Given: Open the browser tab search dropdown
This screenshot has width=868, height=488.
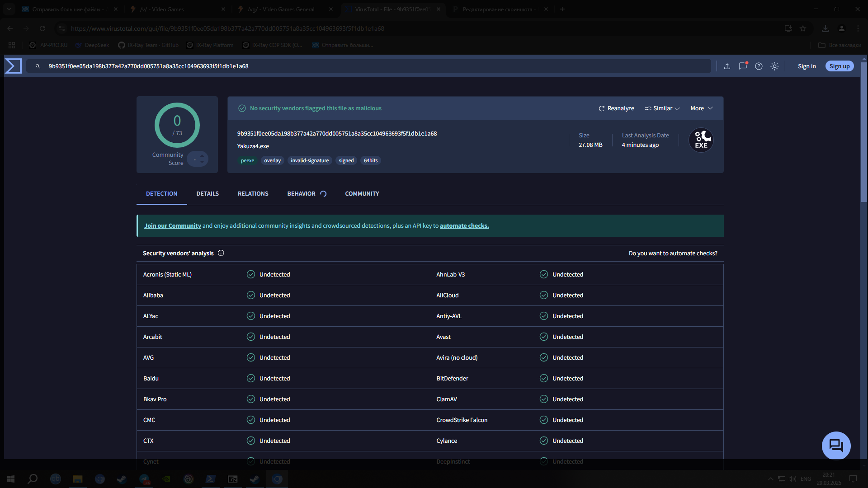Looking at the screenshot, I should point(9,9).
